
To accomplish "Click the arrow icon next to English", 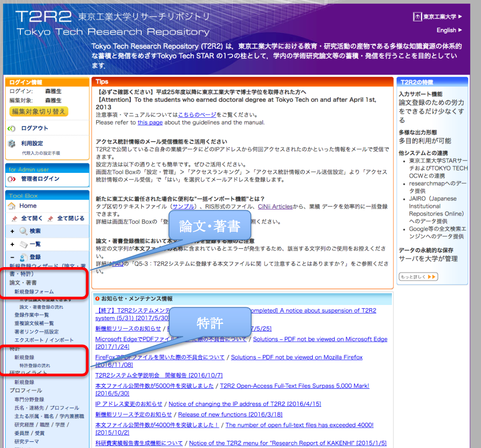I will click(460, 30).
